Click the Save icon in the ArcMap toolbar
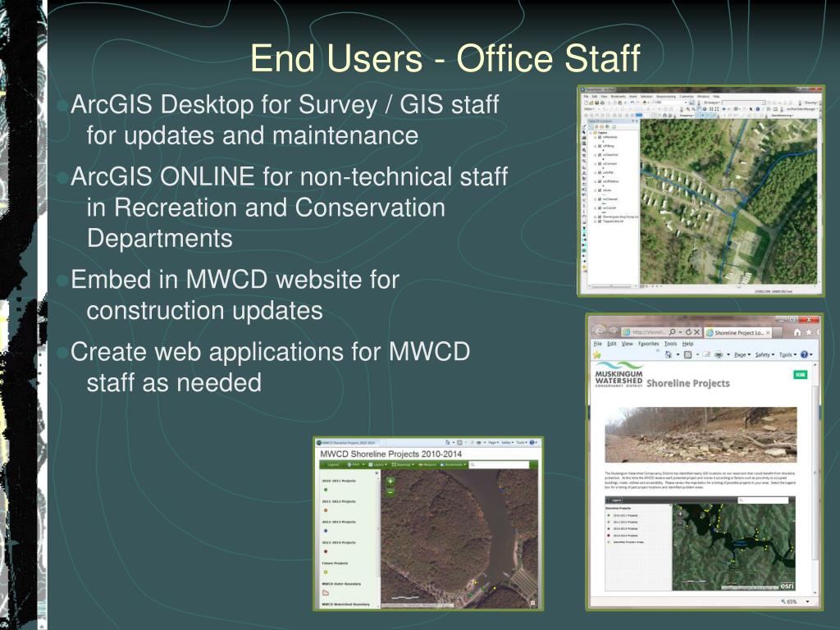 pyautogui.click(x=597, y=103)
